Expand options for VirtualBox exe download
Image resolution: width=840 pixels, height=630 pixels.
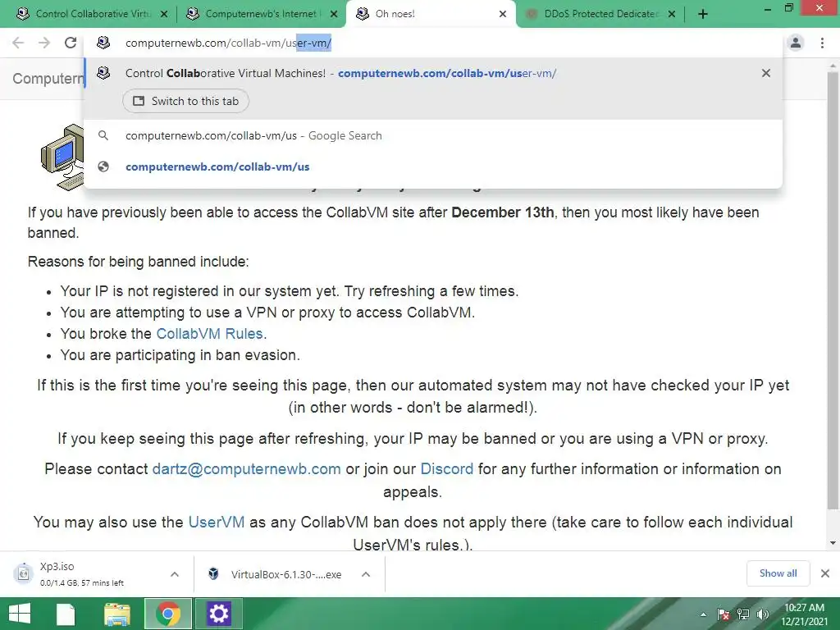coord(366,574)
